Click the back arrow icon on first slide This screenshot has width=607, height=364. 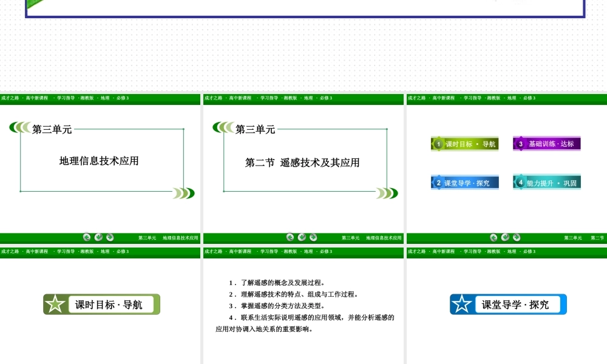(87, 237)
